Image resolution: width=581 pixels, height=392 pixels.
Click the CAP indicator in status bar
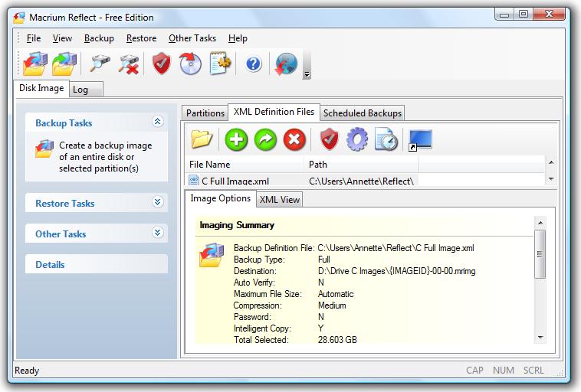(x=474, y=371)
